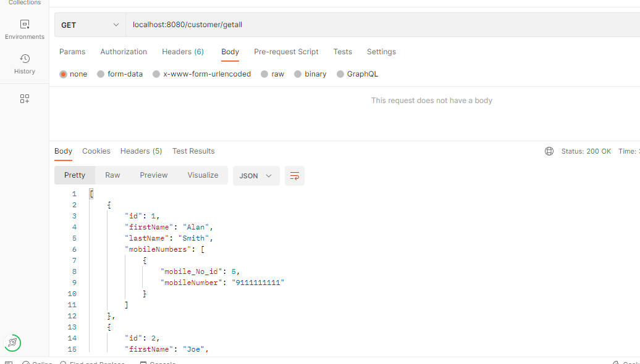The height and width of the screenshot is (364, 640).
Task: Click the "lastName": "Smith" line
Action: pos(169,238)
